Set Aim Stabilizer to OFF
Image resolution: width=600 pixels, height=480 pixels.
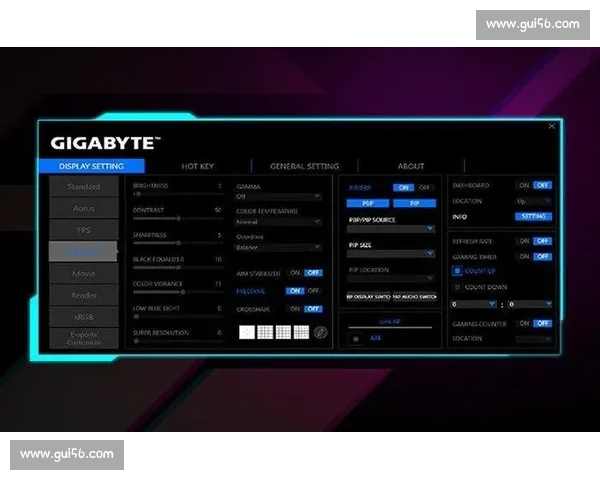tap(313, 273)
